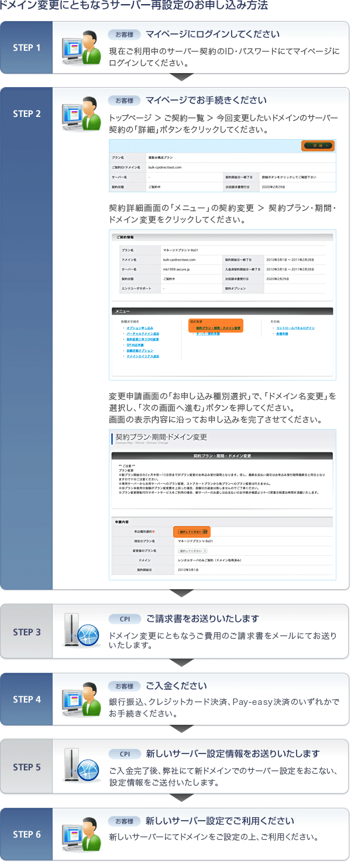Click the サーバー契約申請 link
Image resolution: width=351 pixels, height=868 pixels.
coord(208,334)
